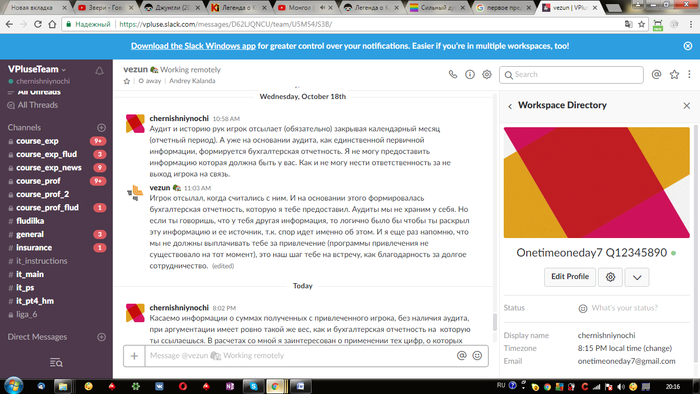Switch to Новая вкладка tab
Viewport: 700px width, 394px height.
(37, 8)
